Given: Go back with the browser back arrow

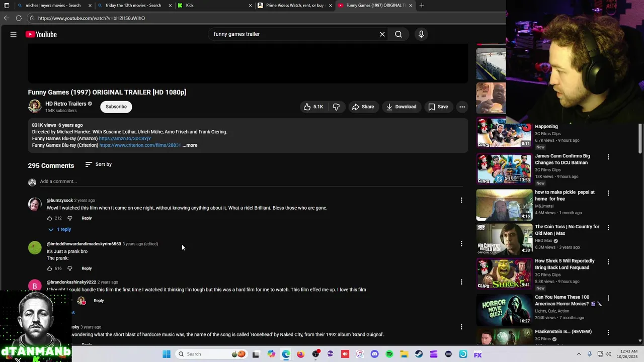Looking at the screenshot, I should (x=7, y=18).
